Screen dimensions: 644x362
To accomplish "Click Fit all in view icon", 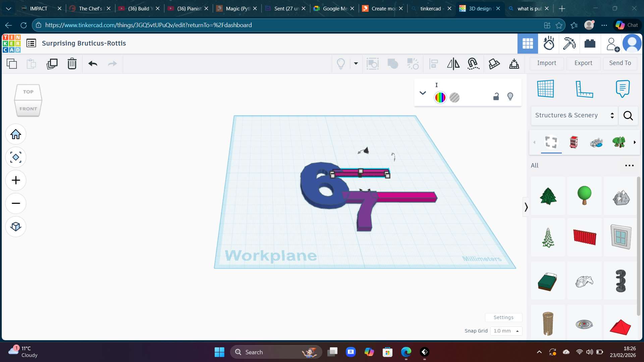I will pyautogui.click(x=16, y=157).
